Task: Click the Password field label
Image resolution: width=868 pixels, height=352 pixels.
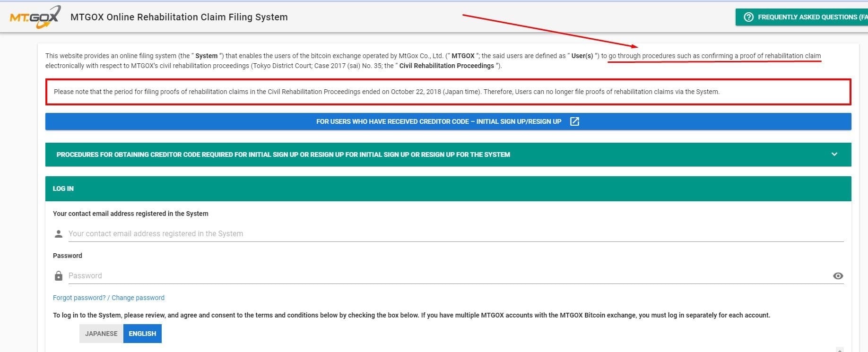Action: [68, 256]
